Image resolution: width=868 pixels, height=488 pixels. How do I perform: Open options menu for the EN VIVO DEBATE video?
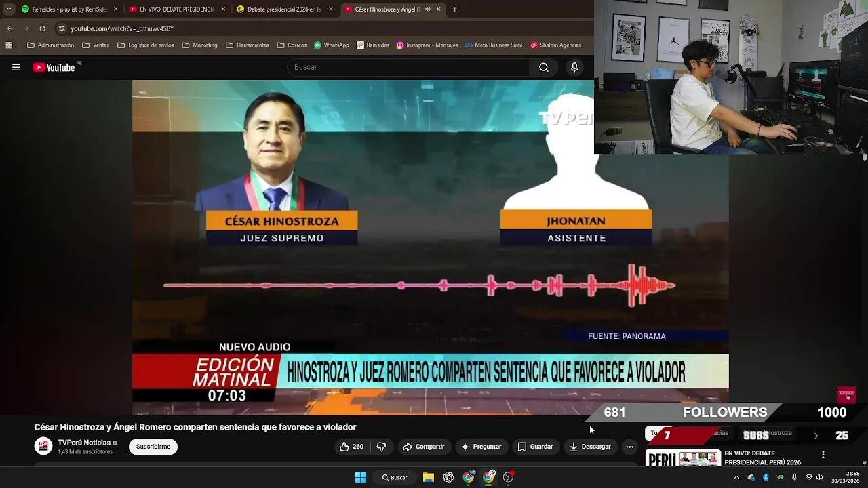pyautogui.click(x=823, y=455)
